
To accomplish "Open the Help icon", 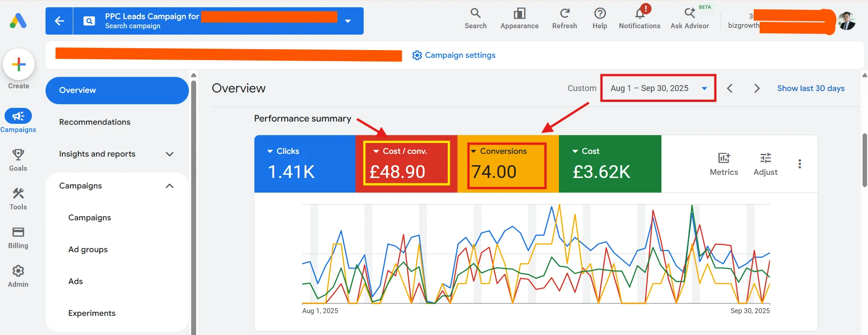I will pos(600,13).
